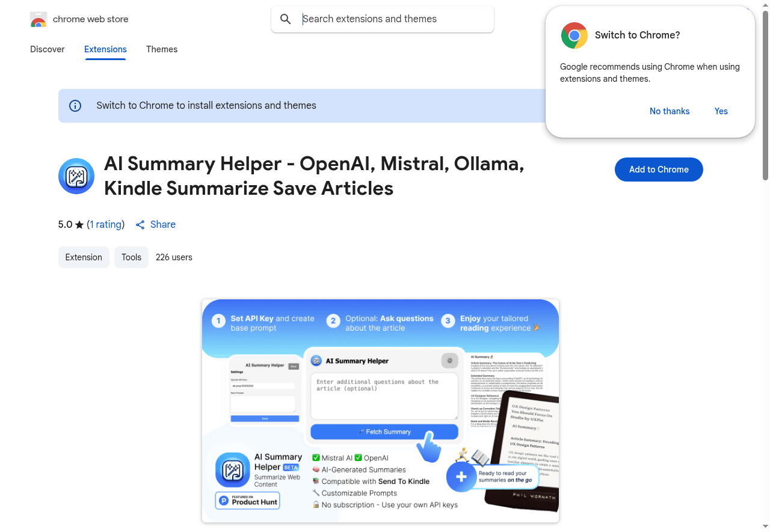
Task: Dismiss the dialog with No thanks
Action: click(x=670, y=111)
